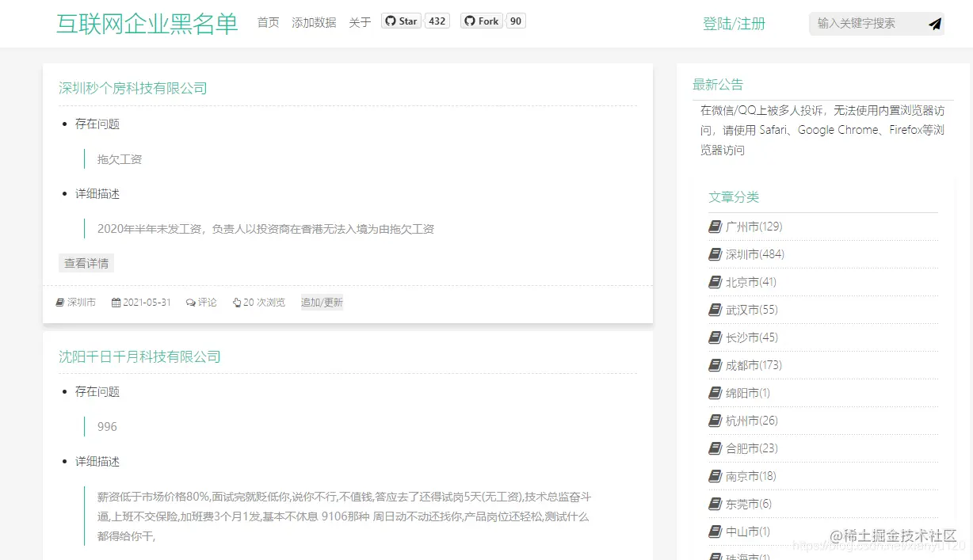Select the 深圳市(484) category
Screen dimensions: 973x560
click(747, 254)
